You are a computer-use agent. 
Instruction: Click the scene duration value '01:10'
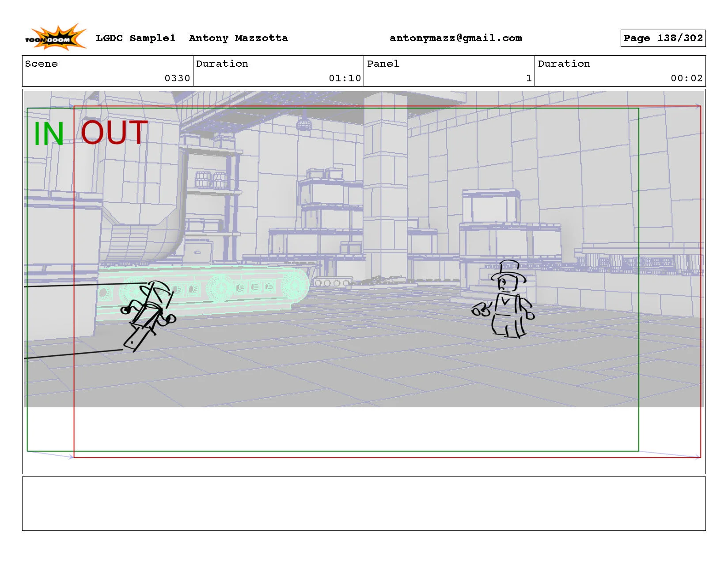(x=345, y=78)
